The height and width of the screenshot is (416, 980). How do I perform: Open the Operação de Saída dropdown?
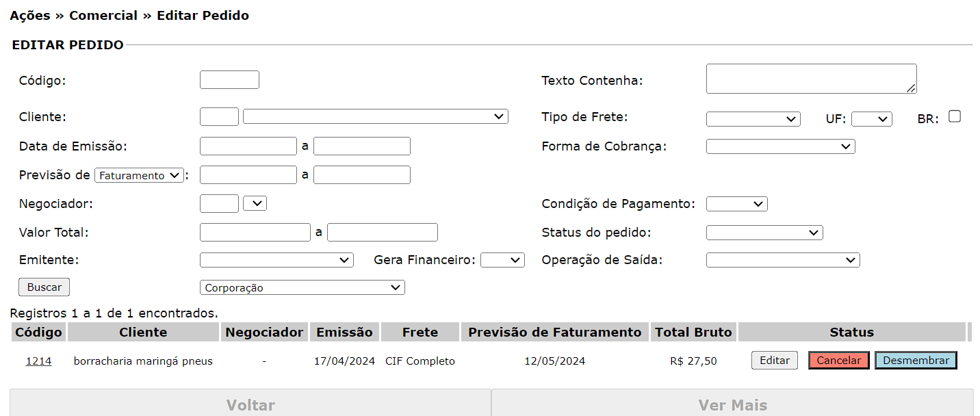pyautogui.click(x=782, y=260)
